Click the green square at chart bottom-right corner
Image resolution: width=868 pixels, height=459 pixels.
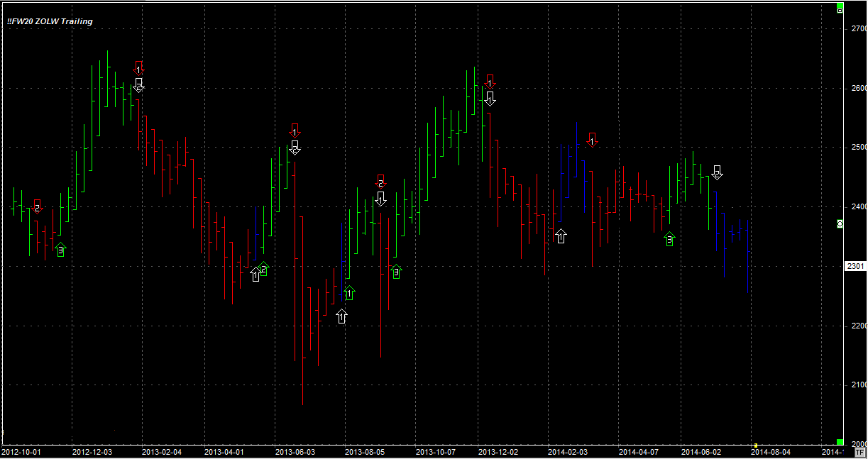click(840, 442)
